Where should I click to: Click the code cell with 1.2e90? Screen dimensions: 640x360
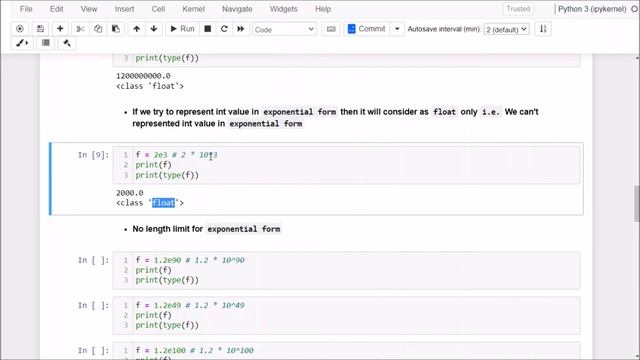click(346, 270)
